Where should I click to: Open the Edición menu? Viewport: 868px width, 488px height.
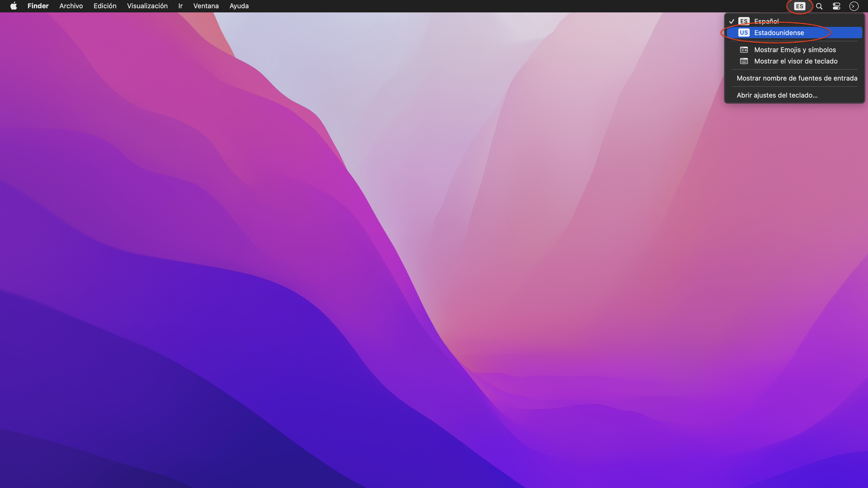click(x=105, y=6)
